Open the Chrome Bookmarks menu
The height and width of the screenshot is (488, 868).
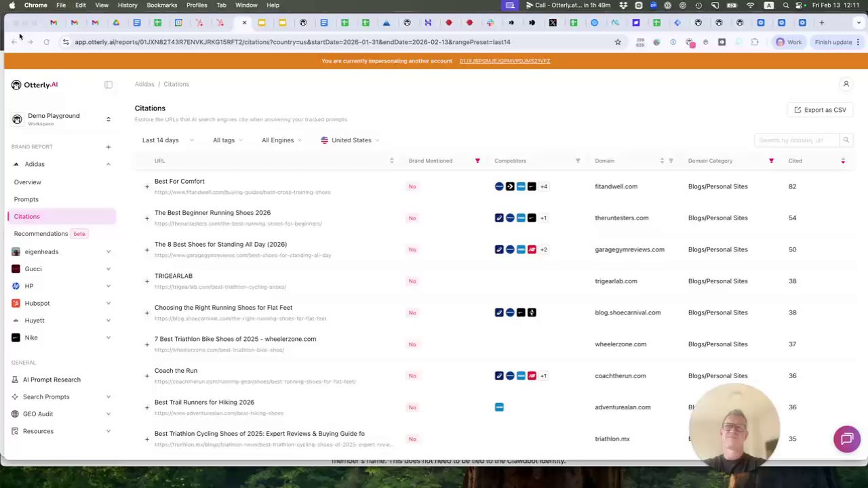161,5
